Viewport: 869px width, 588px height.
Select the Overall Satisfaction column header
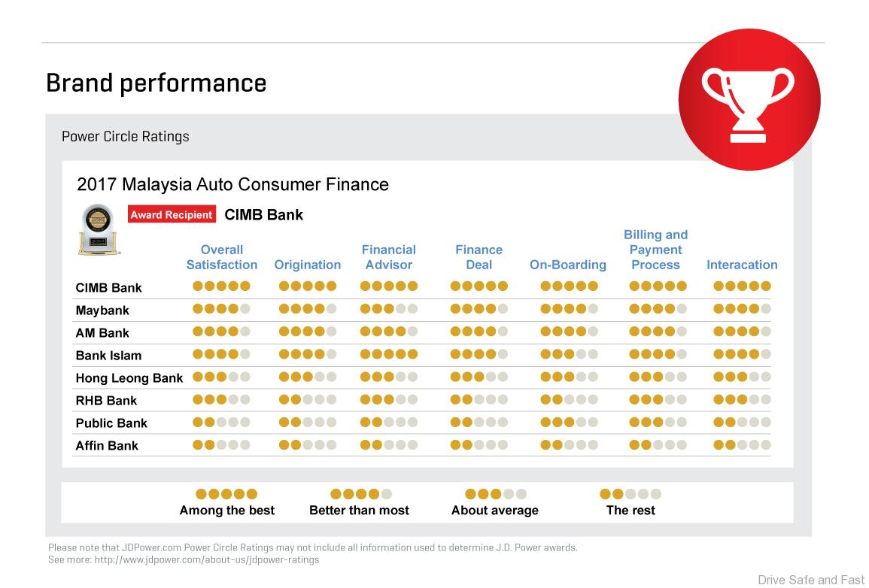pos(222,257)
